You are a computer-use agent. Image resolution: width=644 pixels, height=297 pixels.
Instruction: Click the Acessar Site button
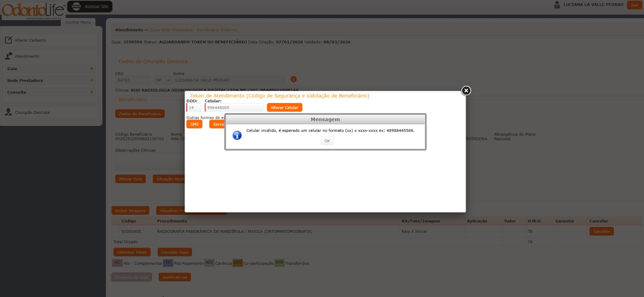pos(90,6)
